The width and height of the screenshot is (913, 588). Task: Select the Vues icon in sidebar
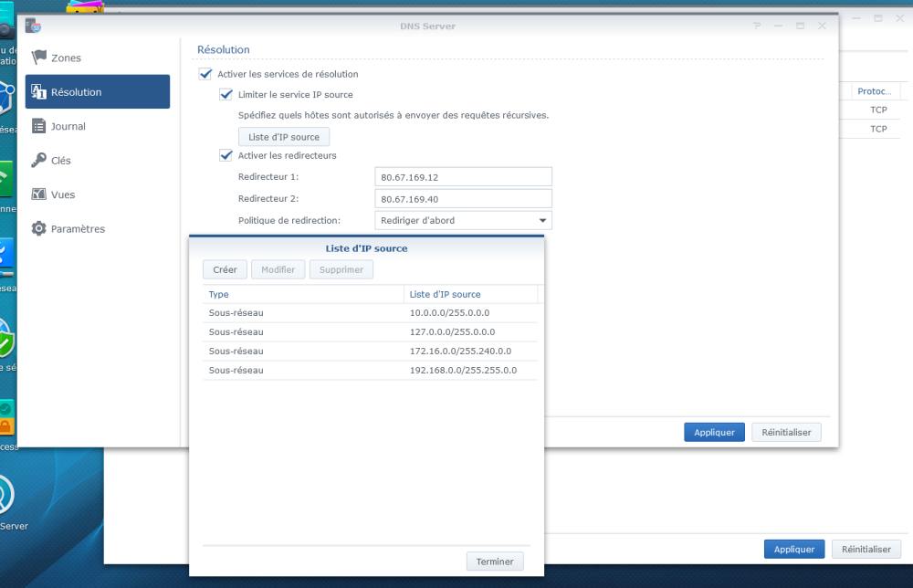(x=38, y=194)
